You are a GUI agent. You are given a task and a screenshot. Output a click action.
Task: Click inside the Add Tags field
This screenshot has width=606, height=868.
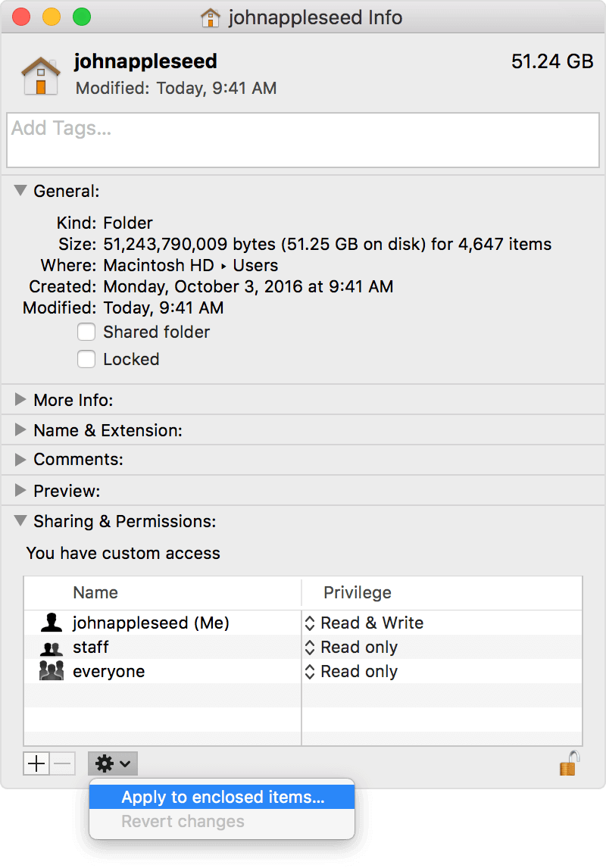click(x=303, y=140)
